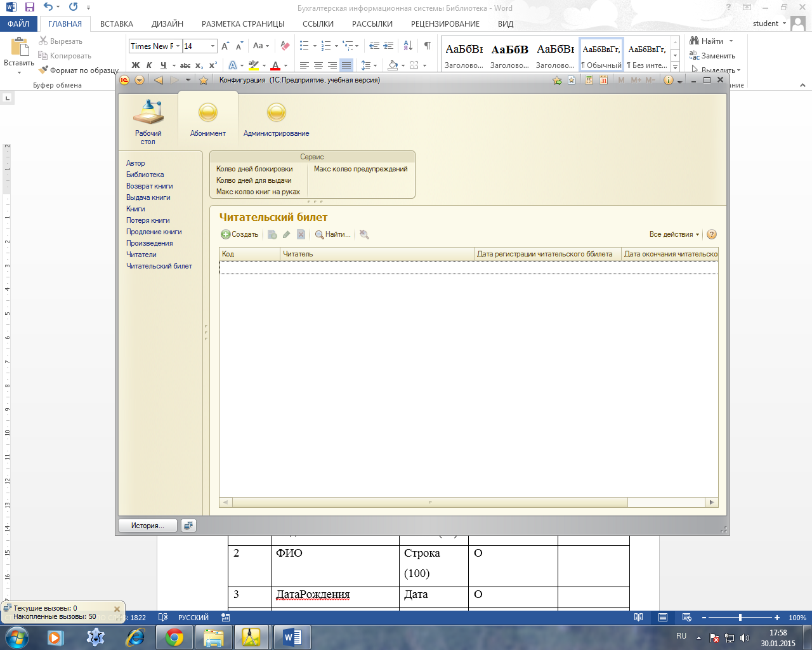Open the Выдача книги link
Viewport: 812px width, 650px height.
coord(148,197)
